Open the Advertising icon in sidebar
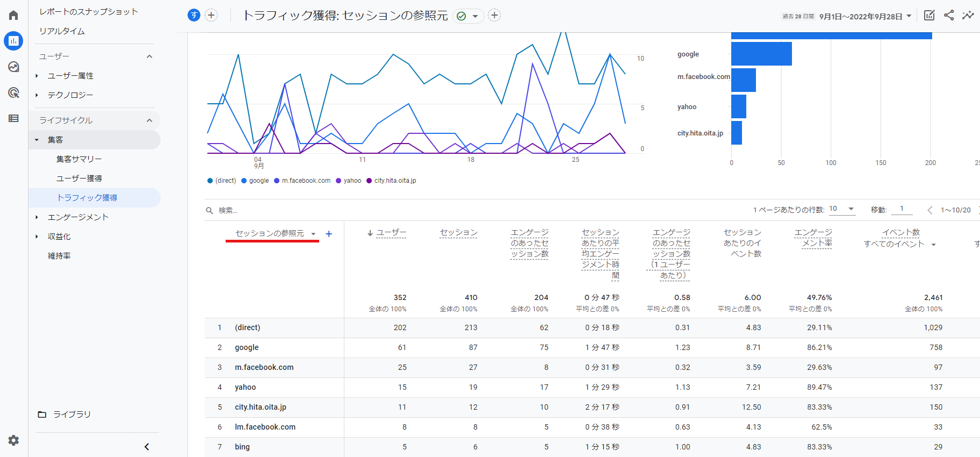 pyautogui.click(x=13, y=92)
